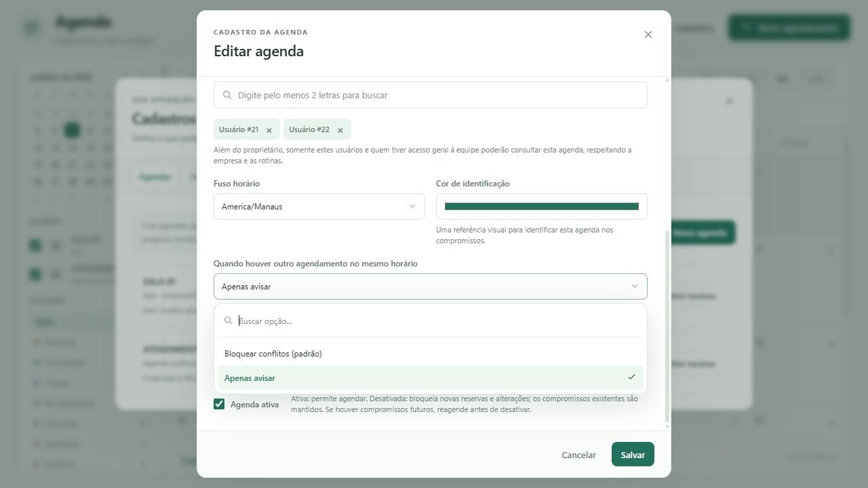Save the agenda with Salvar

(x=633, y=455)
